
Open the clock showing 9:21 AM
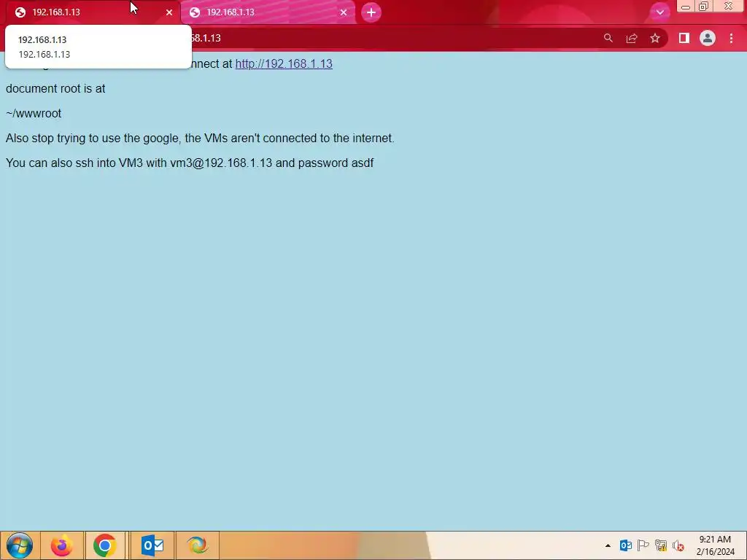(715, 545)
